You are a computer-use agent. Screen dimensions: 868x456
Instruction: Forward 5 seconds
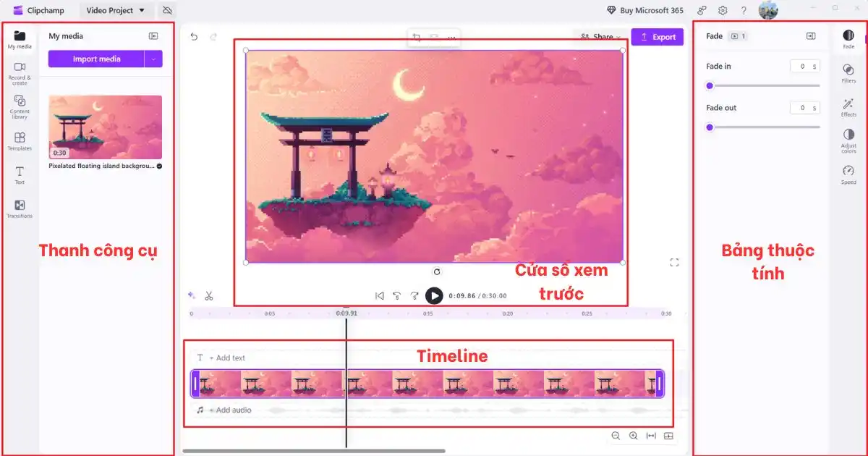point(414,295)
